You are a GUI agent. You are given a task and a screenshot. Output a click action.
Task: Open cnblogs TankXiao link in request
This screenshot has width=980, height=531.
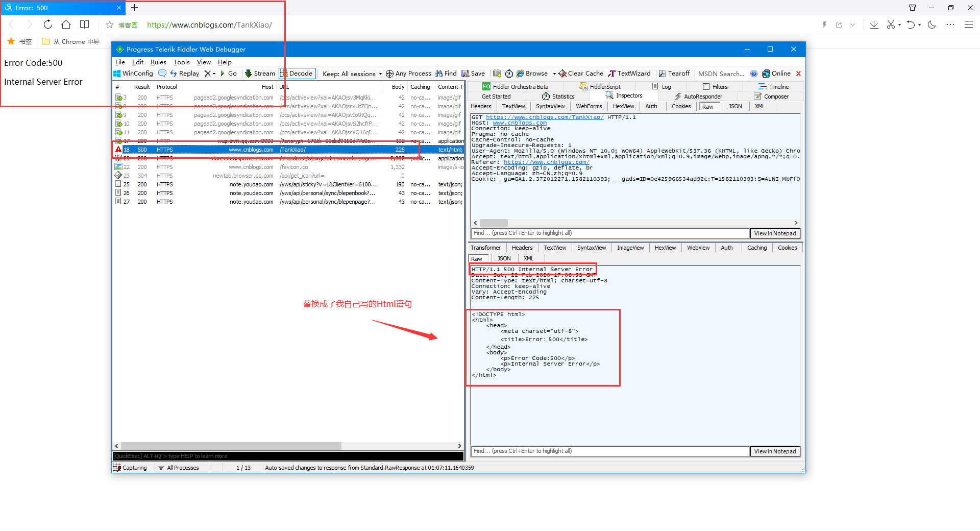click(545, 117)
